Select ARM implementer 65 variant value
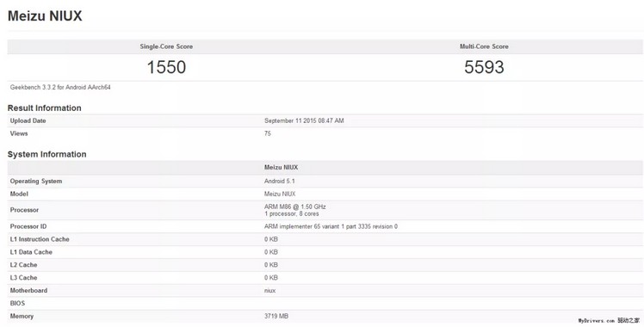 click(x=331, y=226)
